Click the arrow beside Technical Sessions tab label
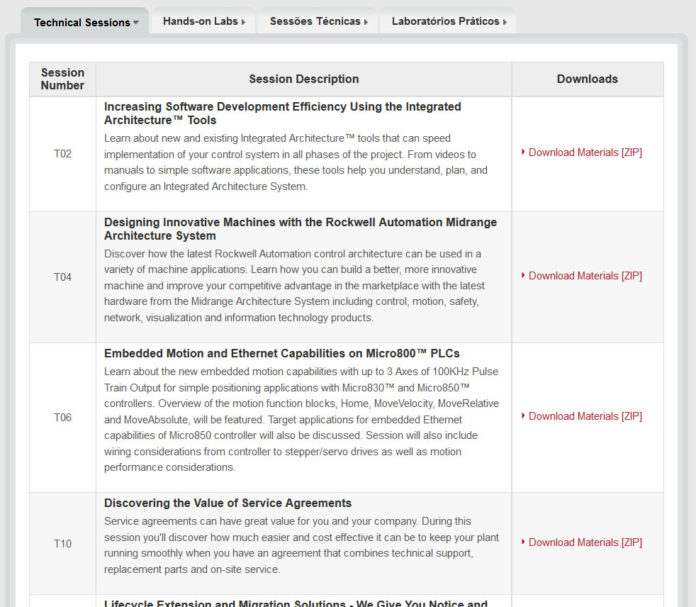696x607 pixels. click(x=136, y=22)
